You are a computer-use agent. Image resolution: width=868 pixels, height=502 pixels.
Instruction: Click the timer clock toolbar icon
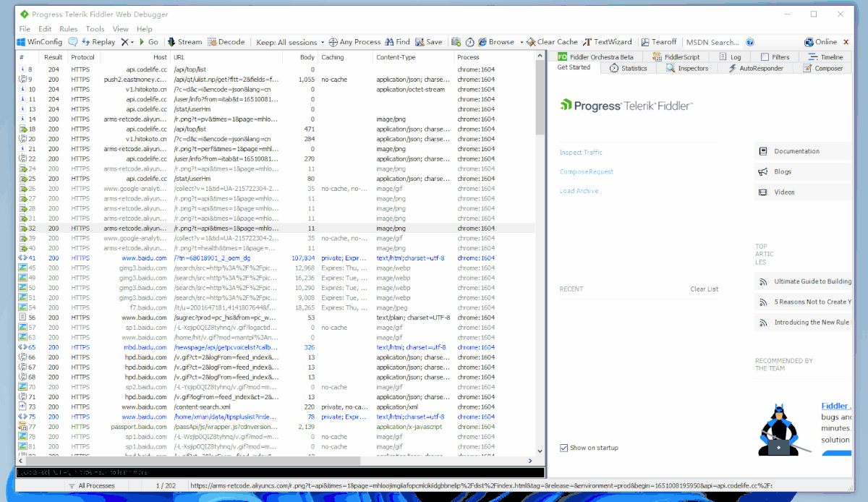point(469,42)
